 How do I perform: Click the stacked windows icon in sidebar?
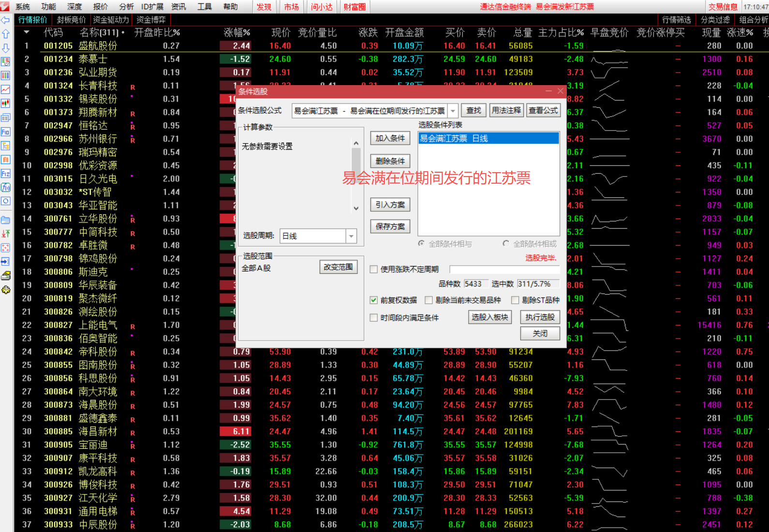click(x=6, y=118)
